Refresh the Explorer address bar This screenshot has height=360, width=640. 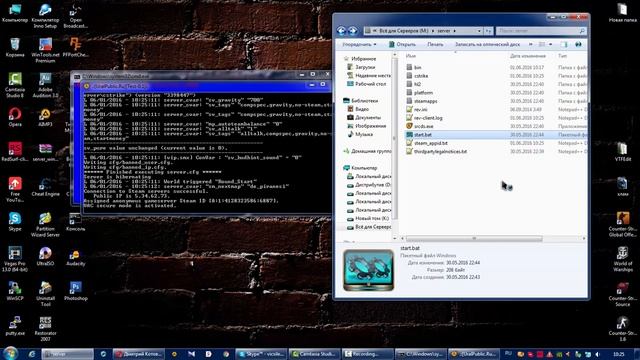pos(489,31)
